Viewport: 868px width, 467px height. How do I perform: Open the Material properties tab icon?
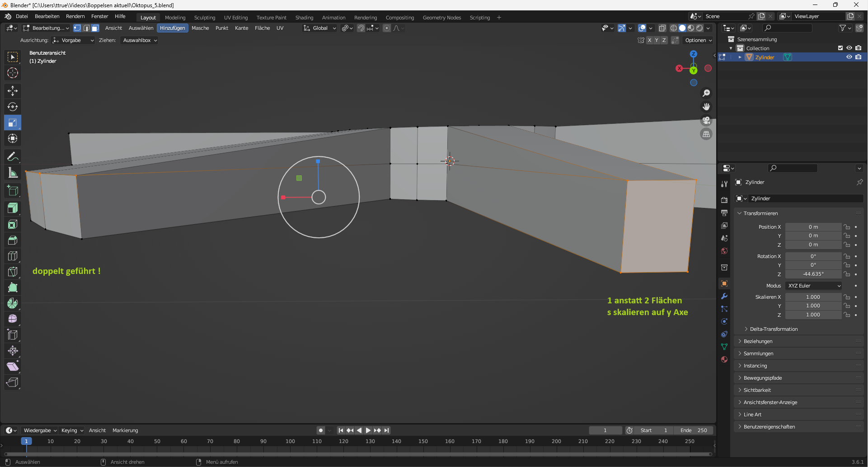724,359
